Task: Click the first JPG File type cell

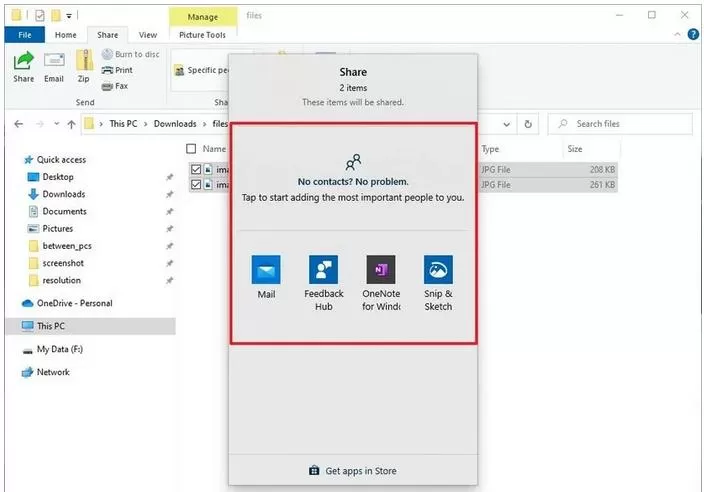Action: tap(496, 170)
